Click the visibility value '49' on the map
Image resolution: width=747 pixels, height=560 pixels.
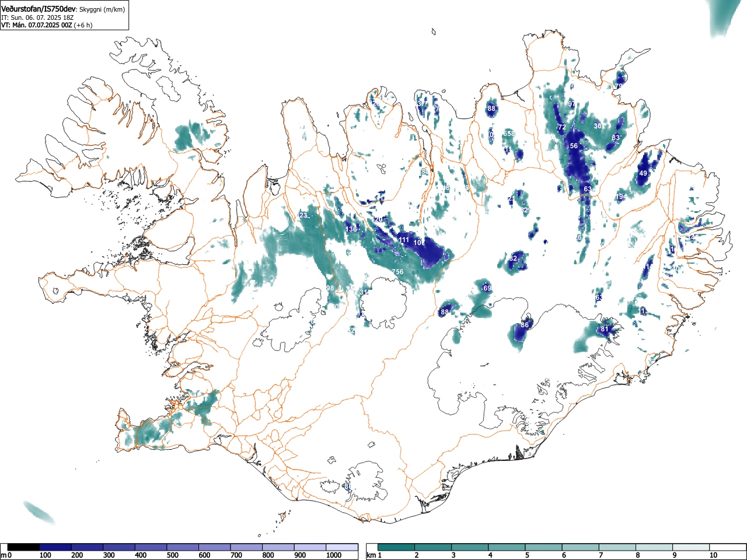point(643,173)
